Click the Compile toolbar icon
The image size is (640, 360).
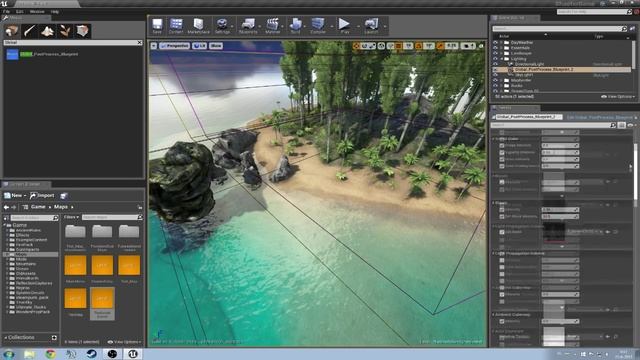[318, 26]
